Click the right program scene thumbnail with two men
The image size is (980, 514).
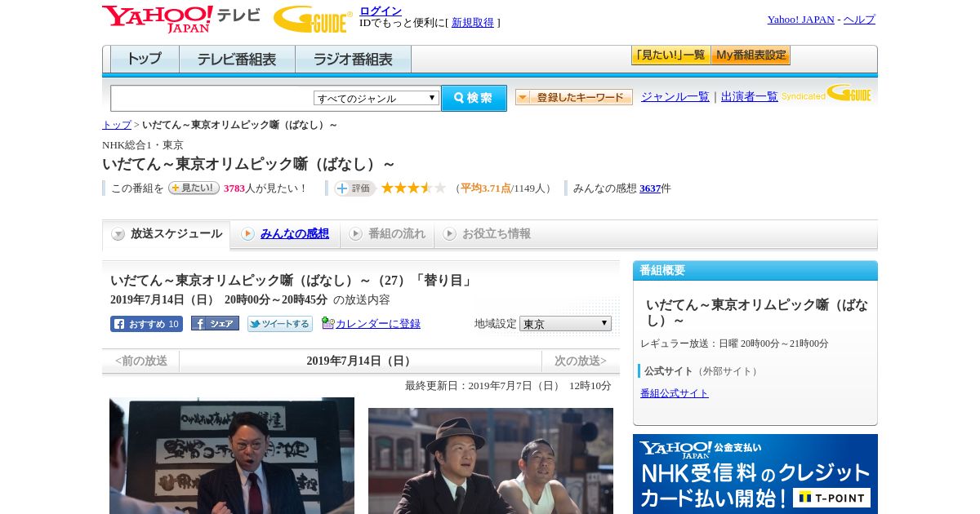click(x=491, y=461)
